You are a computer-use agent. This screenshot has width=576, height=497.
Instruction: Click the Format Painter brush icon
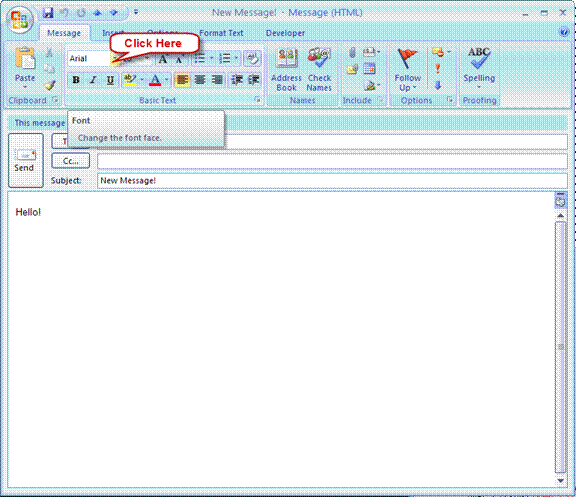(x=50, y=85)
